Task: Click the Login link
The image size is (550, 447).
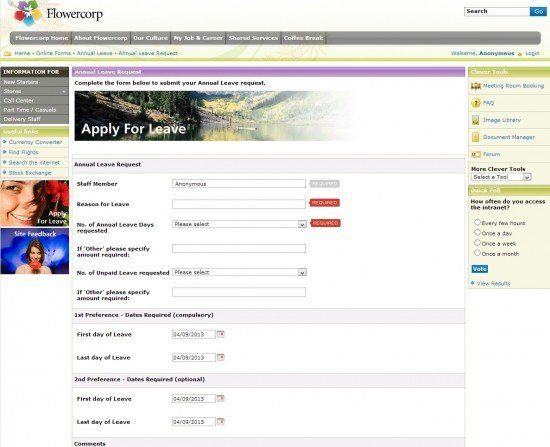Action: click(x=532, y=53)
